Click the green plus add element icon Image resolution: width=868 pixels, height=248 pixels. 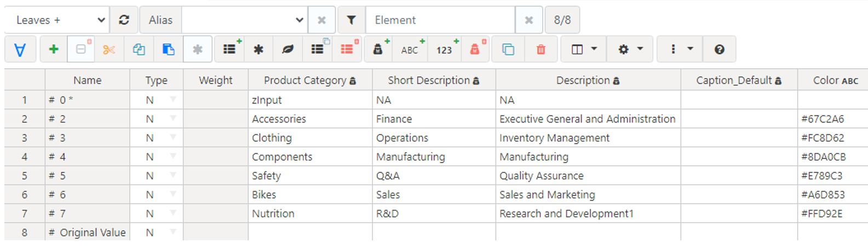54,49
